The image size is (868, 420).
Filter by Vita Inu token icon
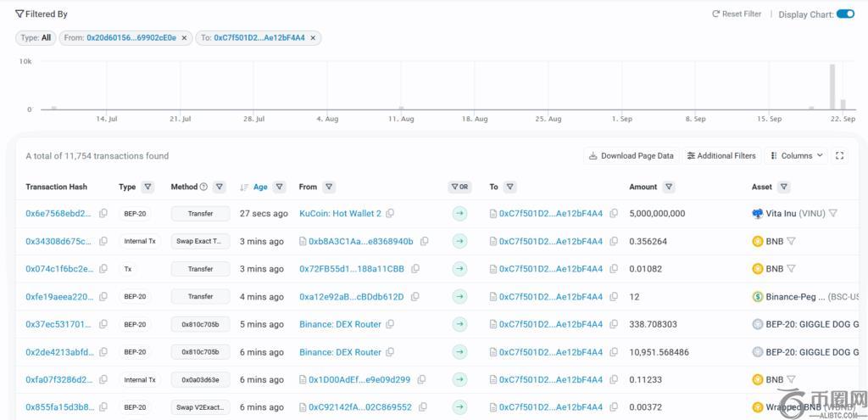click(833, 214)
